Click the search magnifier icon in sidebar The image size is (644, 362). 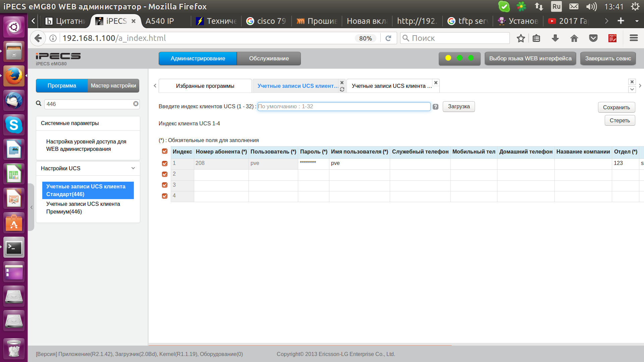(x=39, y=104)
